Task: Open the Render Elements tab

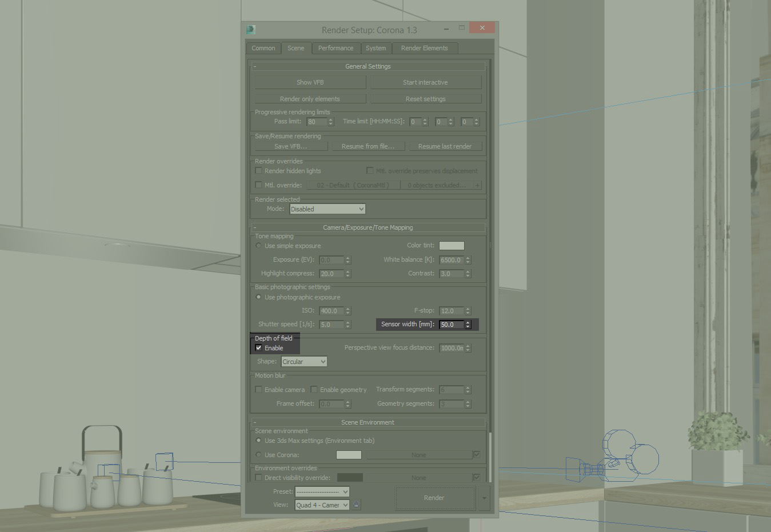Action: (424, 48)
